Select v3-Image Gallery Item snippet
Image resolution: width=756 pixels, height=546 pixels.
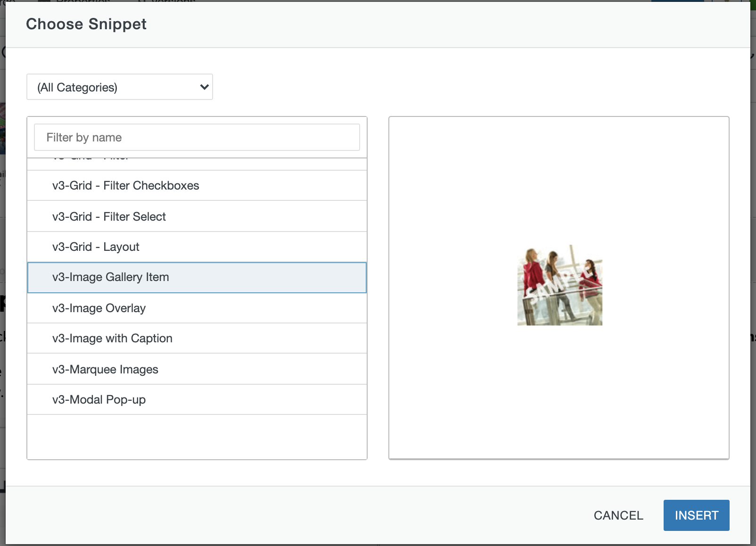click(x=197, y=277)
